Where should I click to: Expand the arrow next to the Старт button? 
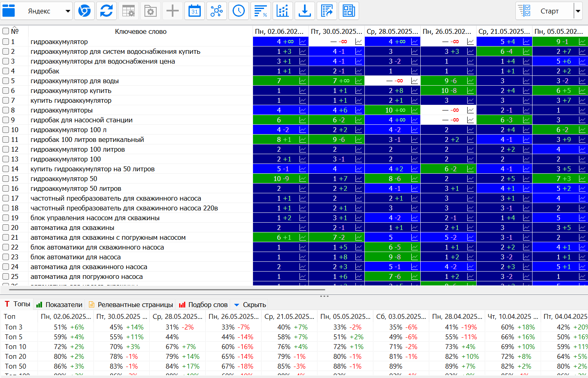click(x=578, y=11)
